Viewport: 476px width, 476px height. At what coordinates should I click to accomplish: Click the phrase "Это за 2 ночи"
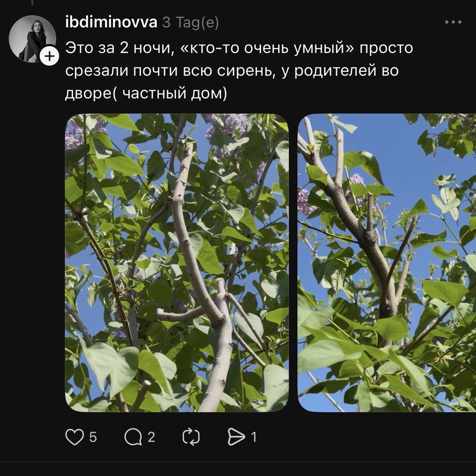click(x=117, y=48)
